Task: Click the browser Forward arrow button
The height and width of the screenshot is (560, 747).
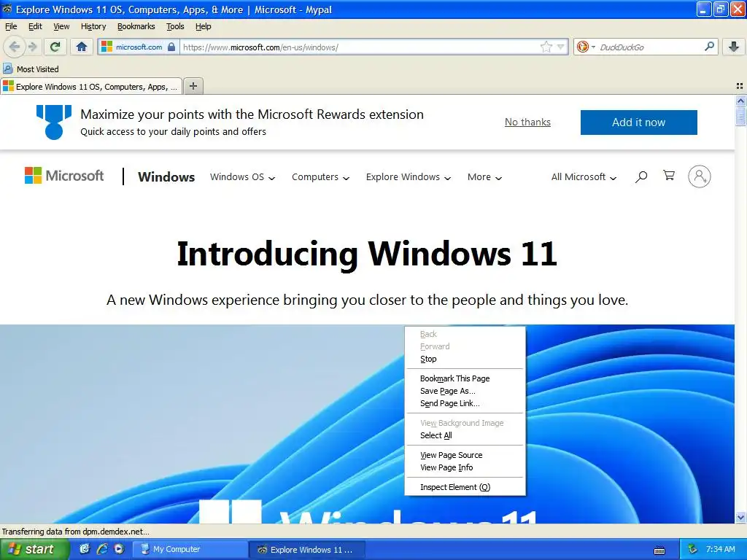Action: pos(32,47)
